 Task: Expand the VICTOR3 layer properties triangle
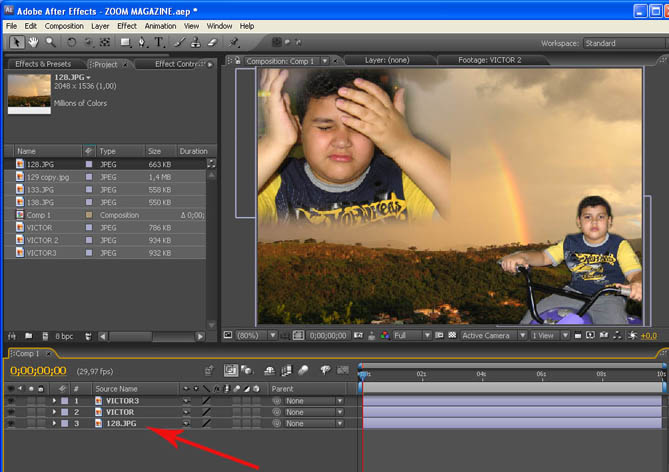[55, 400]
